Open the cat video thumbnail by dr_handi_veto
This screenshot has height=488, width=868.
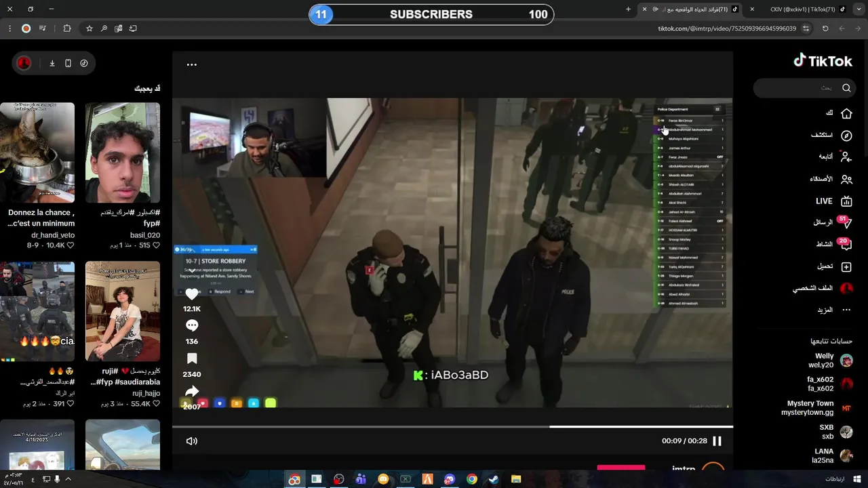tap(37, 152)
